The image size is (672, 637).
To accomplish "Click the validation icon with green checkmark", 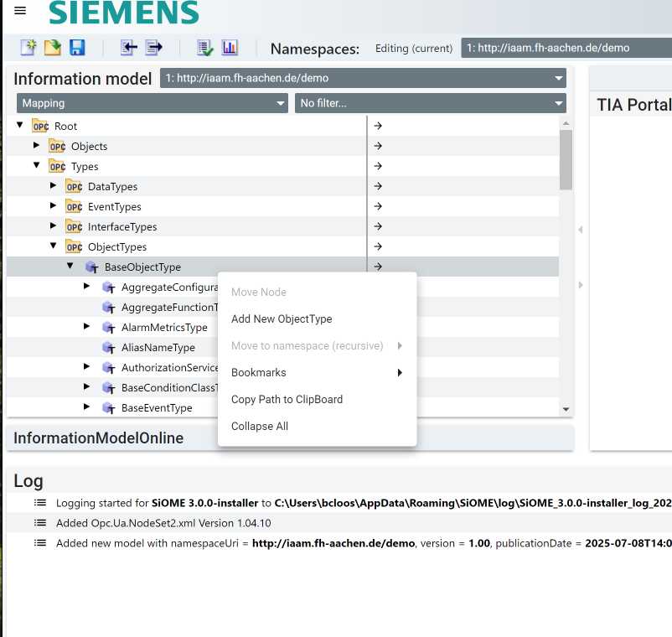I will pos(205,48).
